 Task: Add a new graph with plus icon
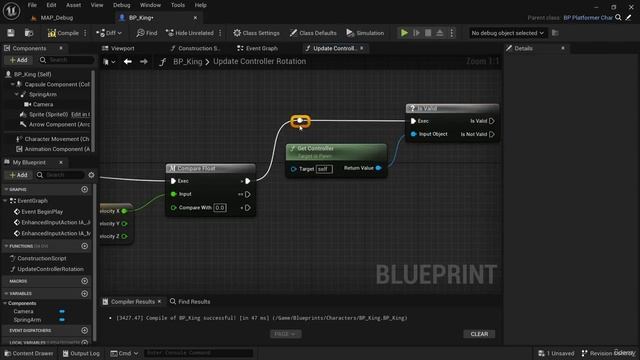click(84, 189)
